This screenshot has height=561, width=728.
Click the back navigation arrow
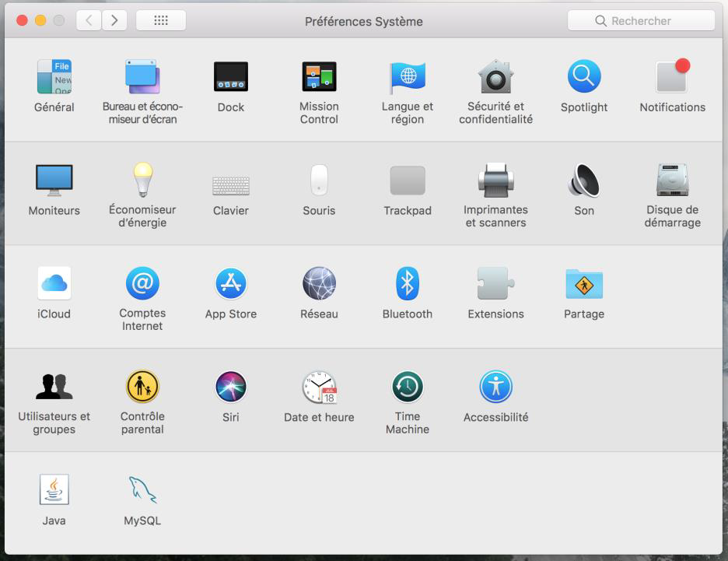89,20
